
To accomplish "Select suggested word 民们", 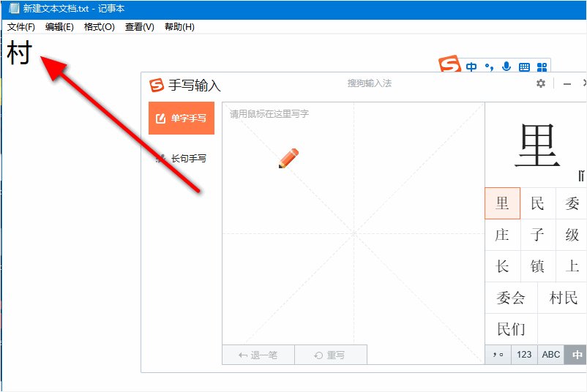I will point(511,329).
